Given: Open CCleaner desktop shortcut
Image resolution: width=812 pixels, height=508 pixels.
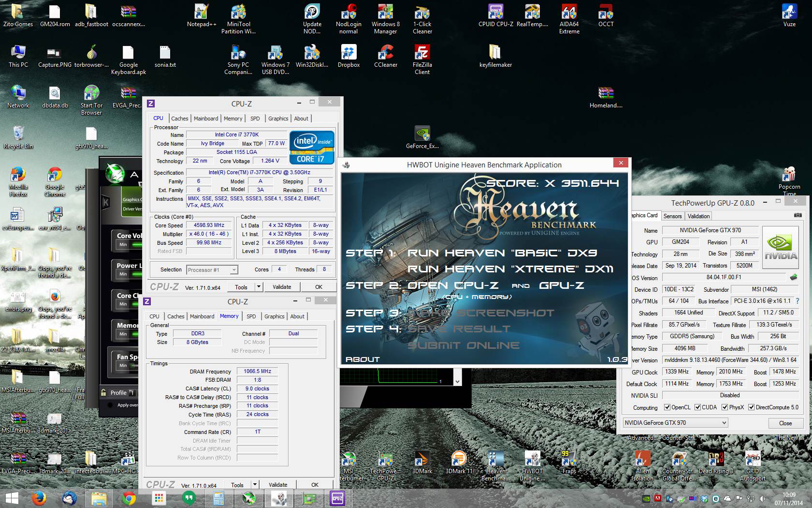Looking at the screenshot, I should (385, 56).
